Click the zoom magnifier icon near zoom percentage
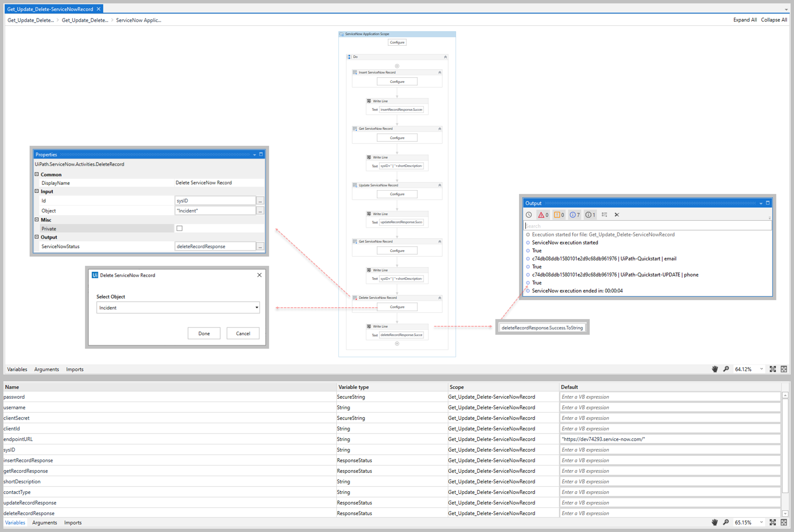The width and height of the screenshot is (794, 532). (x=726, y=369)
